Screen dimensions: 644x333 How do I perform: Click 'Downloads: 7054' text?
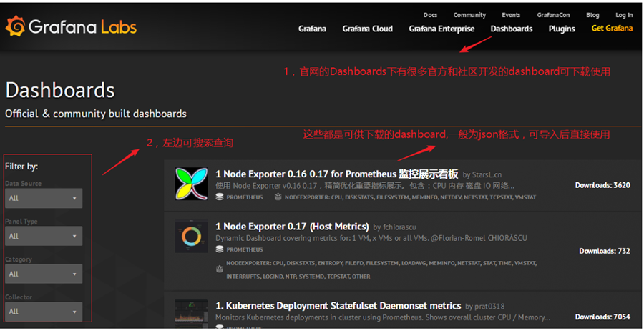602,317
